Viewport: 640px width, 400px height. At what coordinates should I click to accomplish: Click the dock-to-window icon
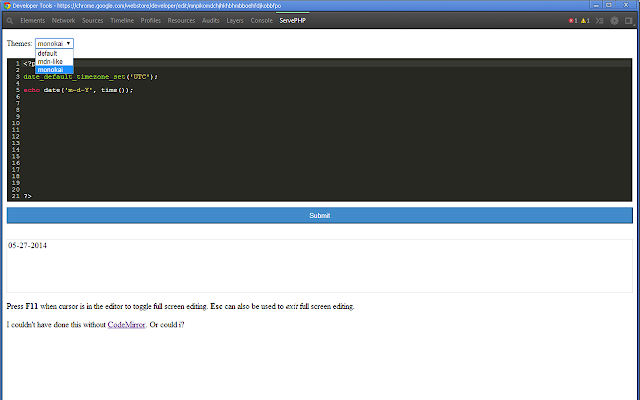click(629, 20)
